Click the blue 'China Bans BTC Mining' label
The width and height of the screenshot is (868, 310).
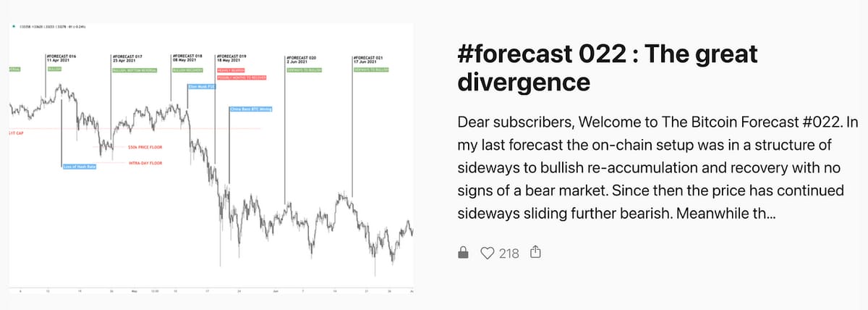tap(245, 109)
